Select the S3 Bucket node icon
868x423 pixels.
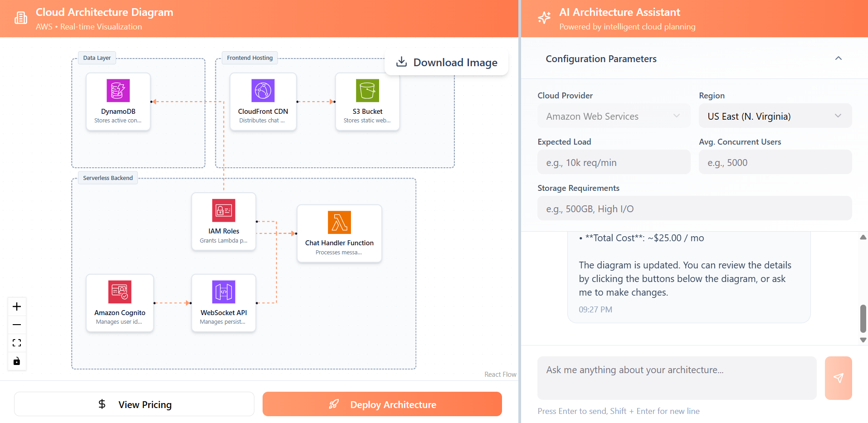click(x=367, y=91)
